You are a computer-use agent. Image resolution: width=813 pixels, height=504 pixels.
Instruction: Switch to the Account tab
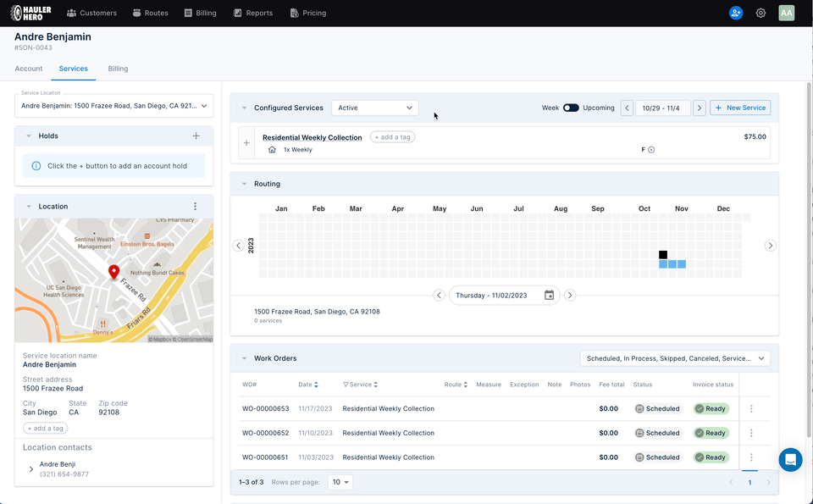click(29, 69)
